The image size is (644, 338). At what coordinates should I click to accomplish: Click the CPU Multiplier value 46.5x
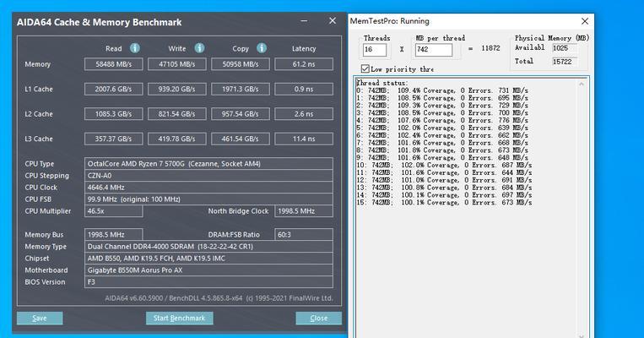click(114, 211)
